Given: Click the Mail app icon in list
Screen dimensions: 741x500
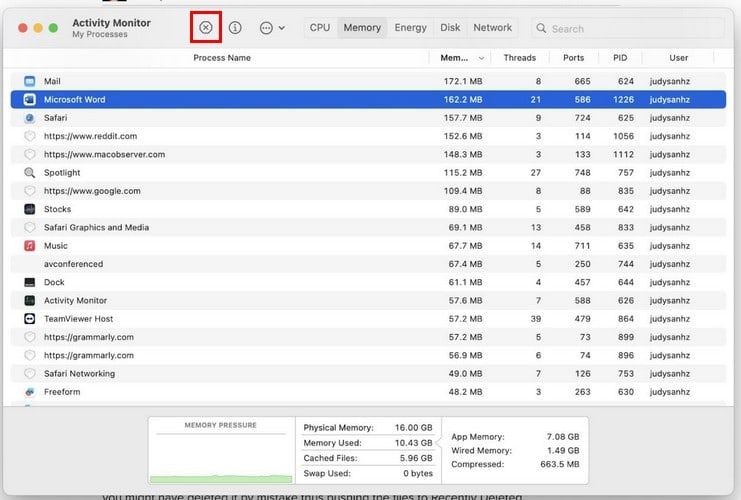Looking at the screenshot, I should [30, 81].
